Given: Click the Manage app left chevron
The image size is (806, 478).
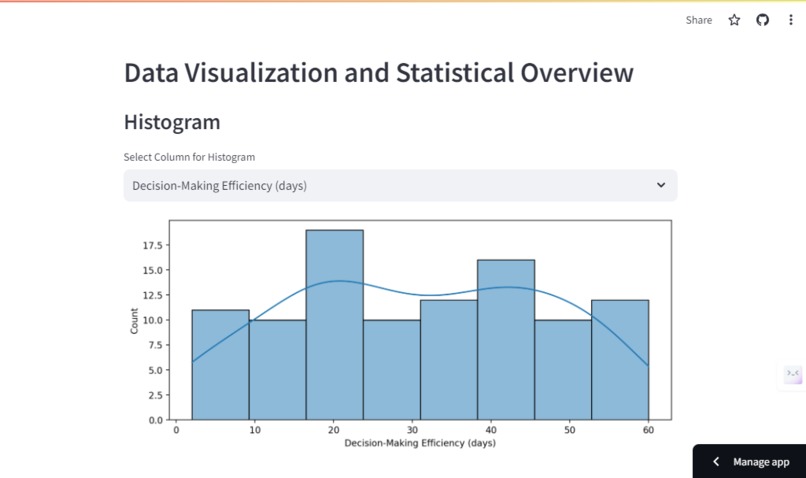Looking at the screenshot, I should click(x=716, y=462).
